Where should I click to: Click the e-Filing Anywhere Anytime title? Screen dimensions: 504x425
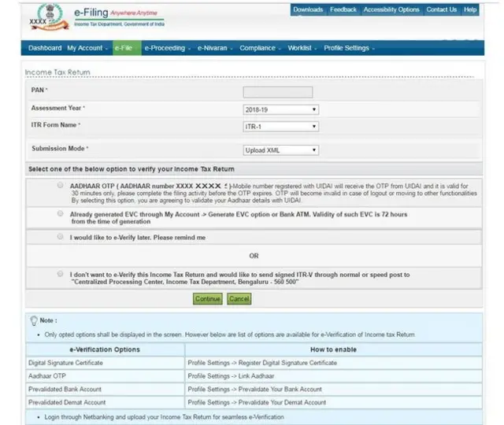click(116, 13)
